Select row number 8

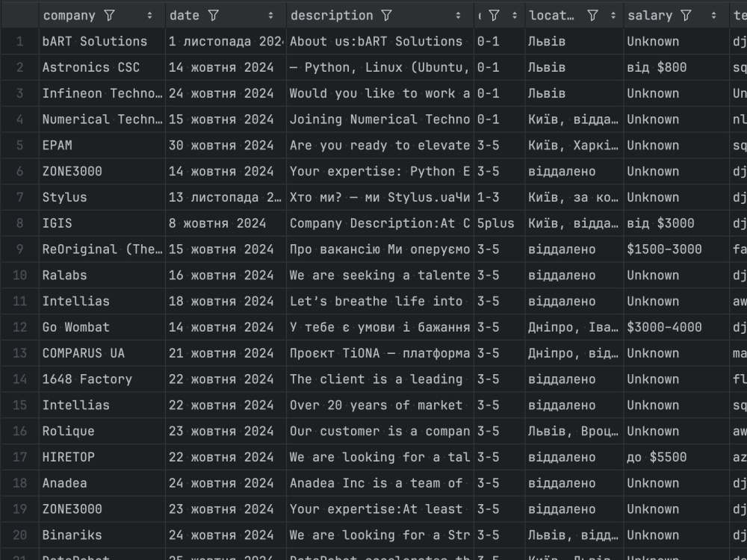19,223
